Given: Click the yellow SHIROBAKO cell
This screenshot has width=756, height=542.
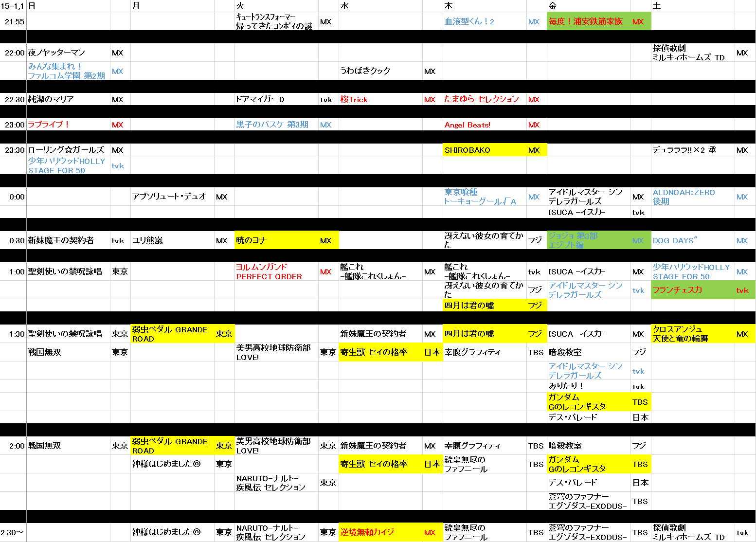Looking at the screenshot, I should pyautogui.click(x=485, y=150).
